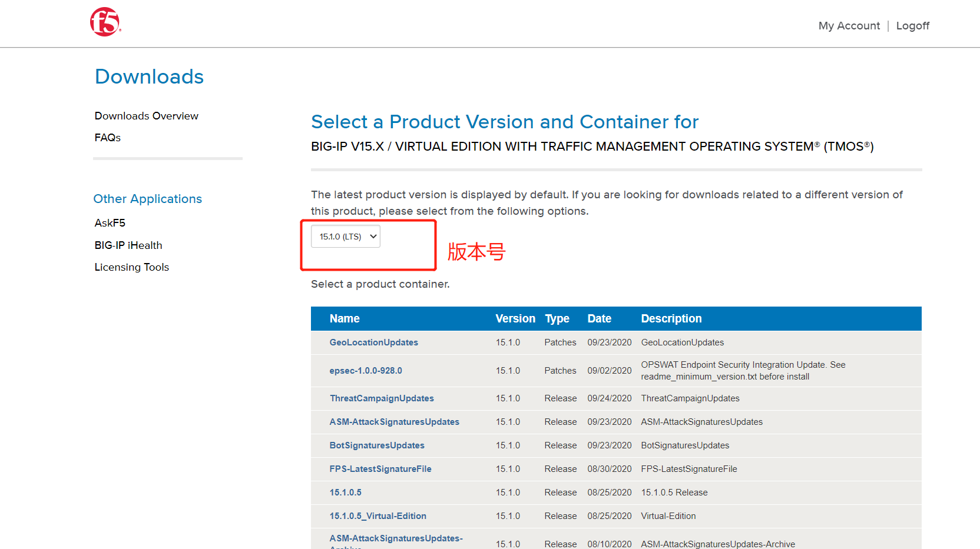Viewport: 980px width, 549px height.
Task: Click ASM-AttackSignaturesUpdates
Action: [x=394, y=422]
